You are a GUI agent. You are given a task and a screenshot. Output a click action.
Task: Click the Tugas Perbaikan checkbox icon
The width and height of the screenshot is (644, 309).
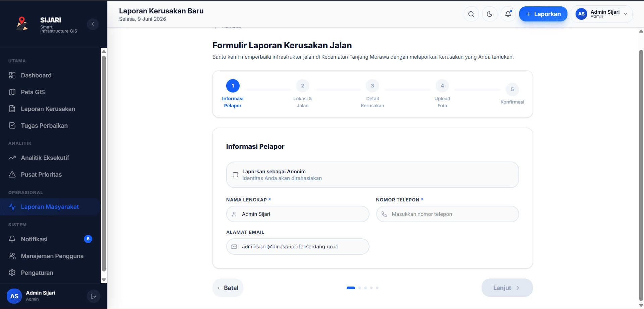coord(12,126)
